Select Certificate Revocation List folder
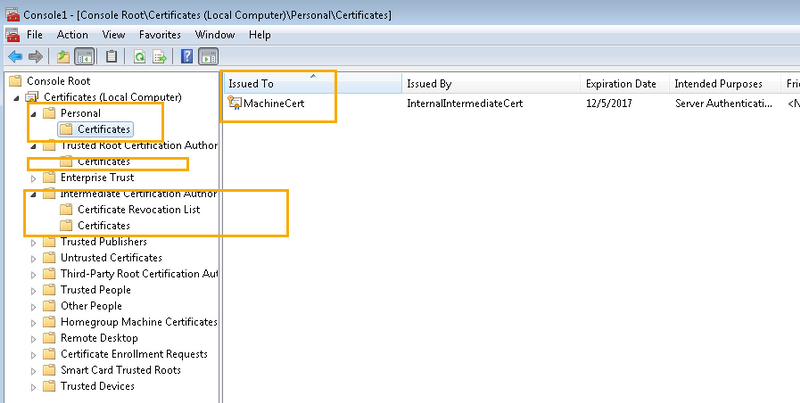 pyautogui.click(x=139, y=210)
